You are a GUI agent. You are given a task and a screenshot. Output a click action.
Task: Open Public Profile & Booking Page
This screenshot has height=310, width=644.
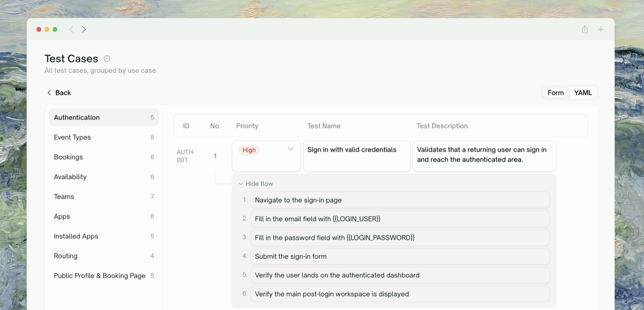(x=104, y=275)
